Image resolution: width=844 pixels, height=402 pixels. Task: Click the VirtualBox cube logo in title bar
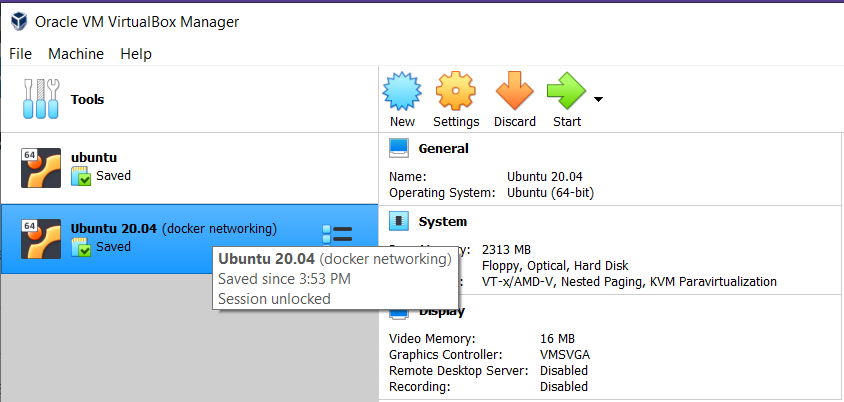[19, 22]
